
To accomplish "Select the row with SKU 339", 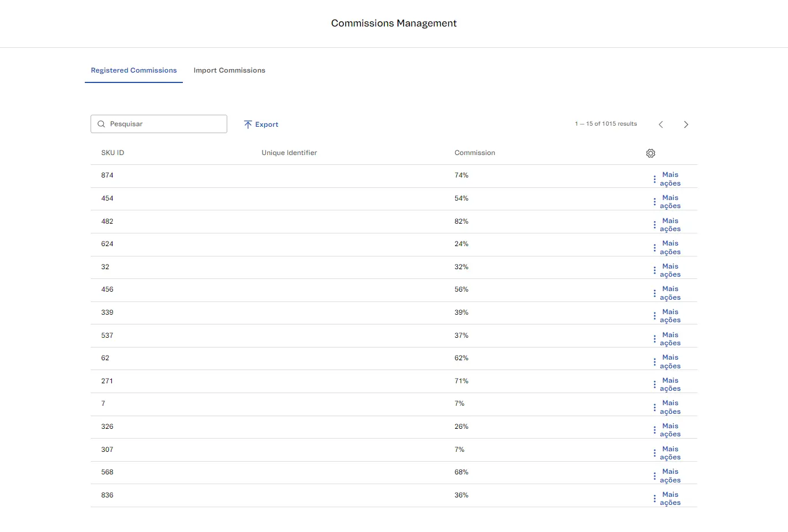I will pyautogui.click(x=107, y=312).
